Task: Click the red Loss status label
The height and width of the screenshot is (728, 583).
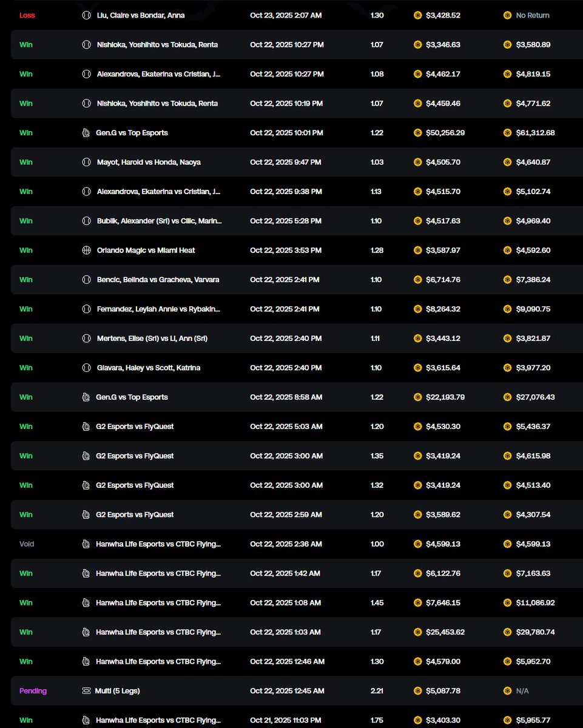Action: (x=27, y=15)
